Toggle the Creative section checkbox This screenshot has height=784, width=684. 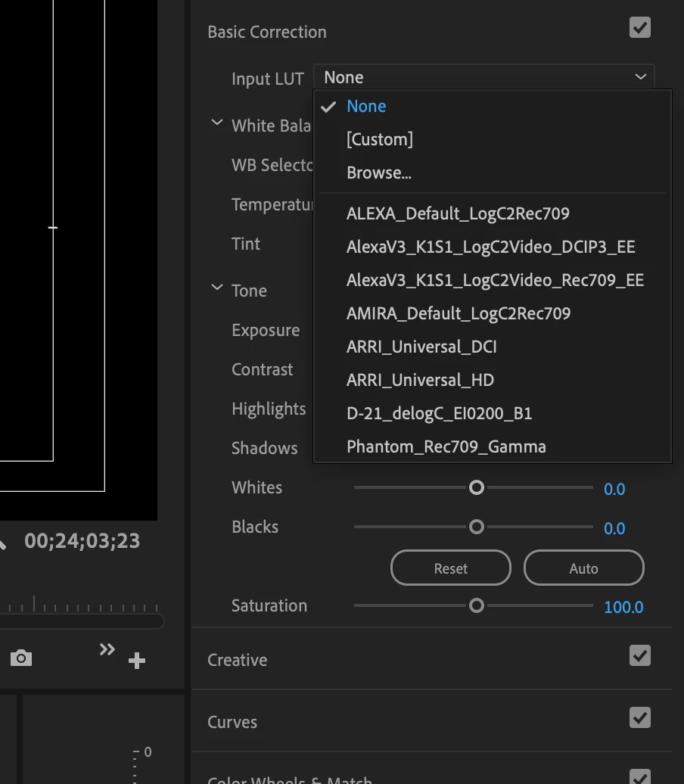[640, 655]
